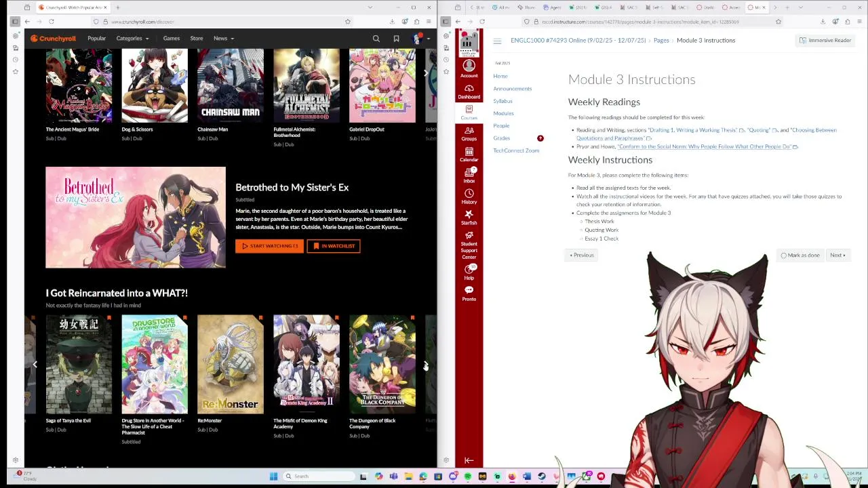Image resolution: width=868 pixels, height=488 pixels.
Task: Open the Pages breadcrumb link
Action: [661, 41]
